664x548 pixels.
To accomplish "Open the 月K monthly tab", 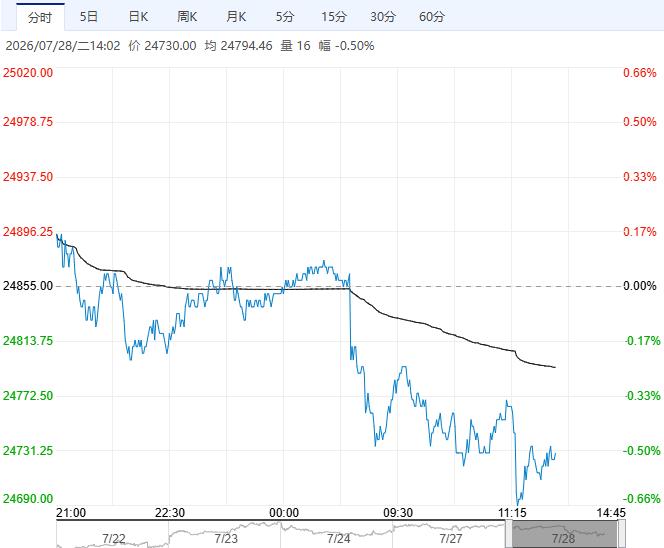I will [x=236, y=17].
